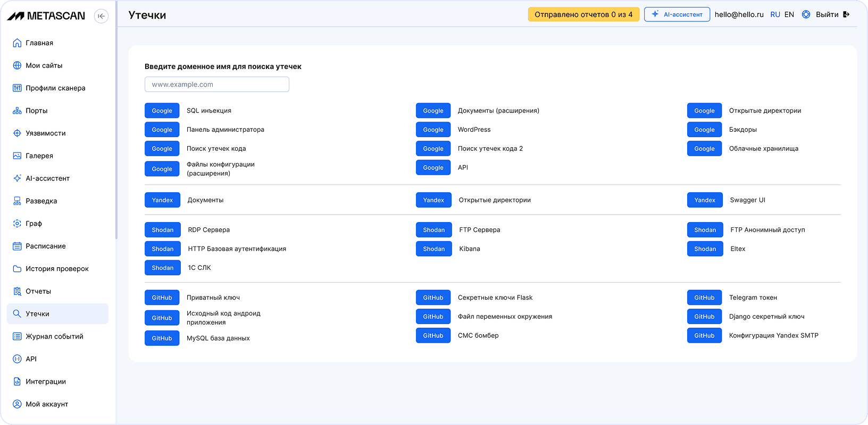Click Google button for Документы (расширения)

433,110
